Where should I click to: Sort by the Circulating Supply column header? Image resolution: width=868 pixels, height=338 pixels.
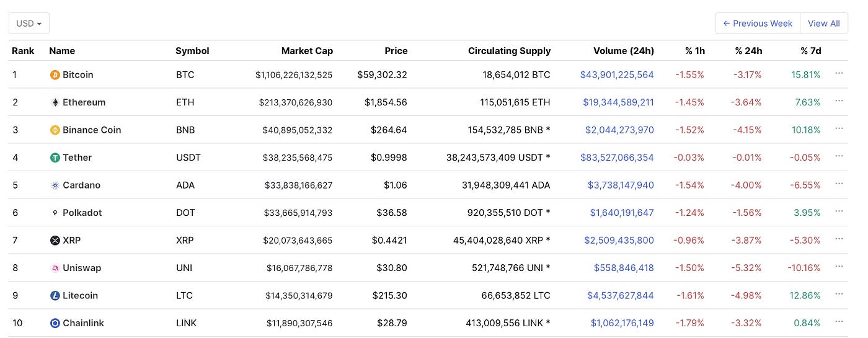(x=509, y=51)
